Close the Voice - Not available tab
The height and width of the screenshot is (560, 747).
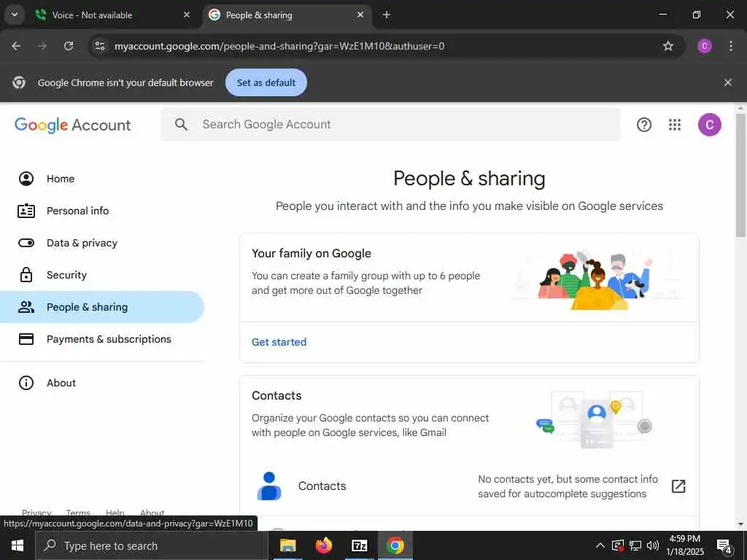click(187, 15)
